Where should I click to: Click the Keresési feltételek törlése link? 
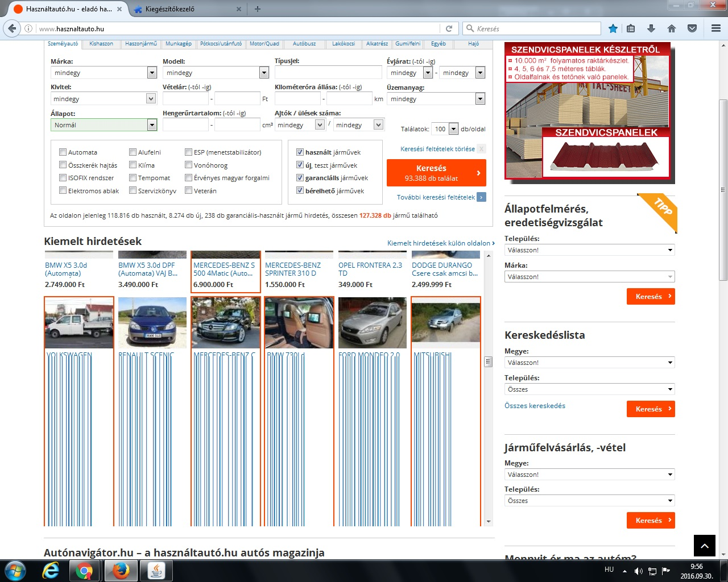(x=437, y=149)
